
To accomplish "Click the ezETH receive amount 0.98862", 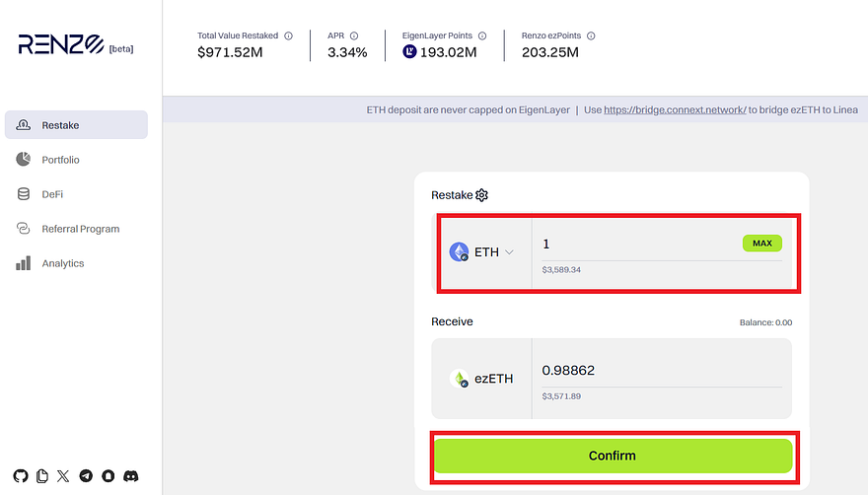I will (568, 371).
